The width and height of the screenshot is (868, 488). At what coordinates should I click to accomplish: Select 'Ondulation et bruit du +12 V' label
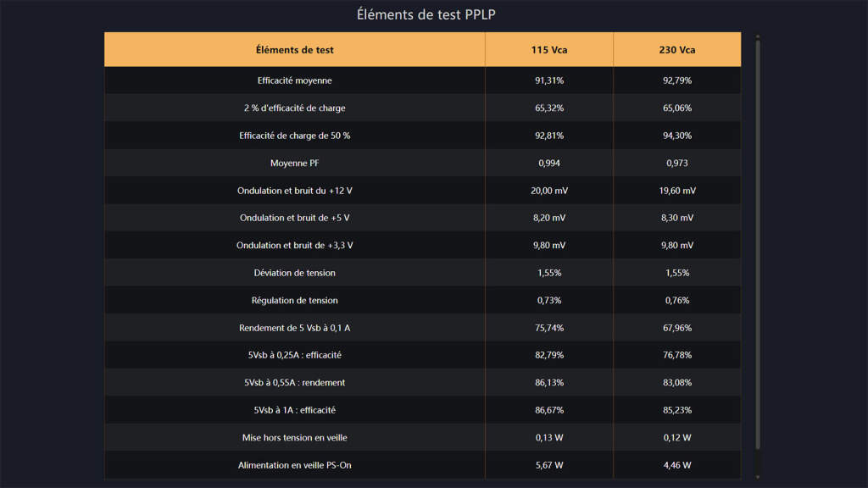click(294, 191)
